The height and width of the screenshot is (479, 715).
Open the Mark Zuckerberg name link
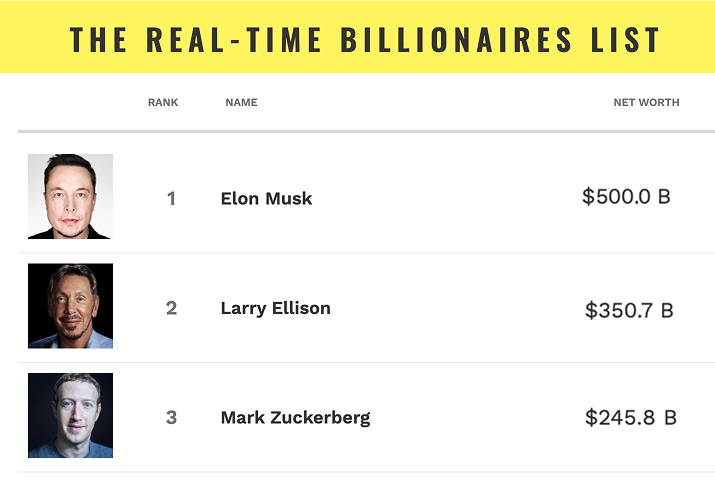coord(295,417)
